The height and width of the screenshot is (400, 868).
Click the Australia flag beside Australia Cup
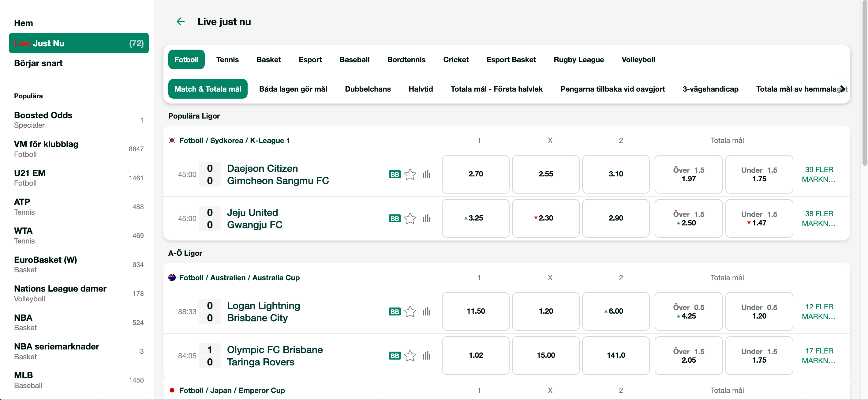coord(172,277)
